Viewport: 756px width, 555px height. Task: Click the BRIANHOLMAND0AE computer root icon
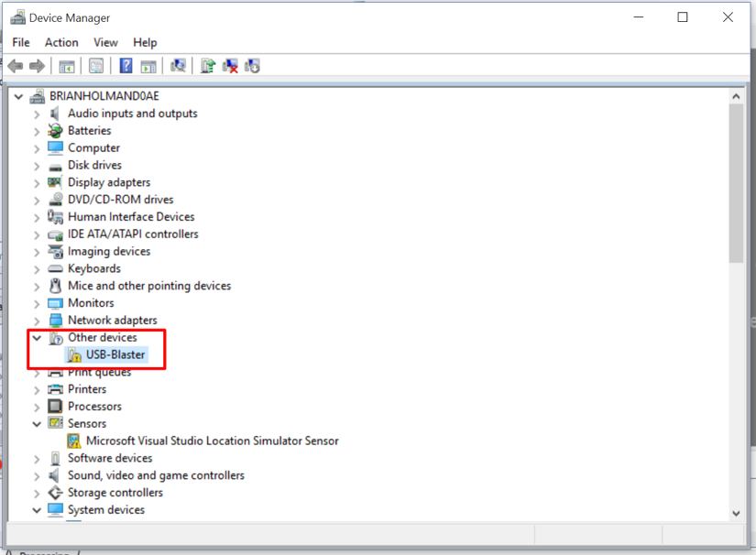point(38,96)
